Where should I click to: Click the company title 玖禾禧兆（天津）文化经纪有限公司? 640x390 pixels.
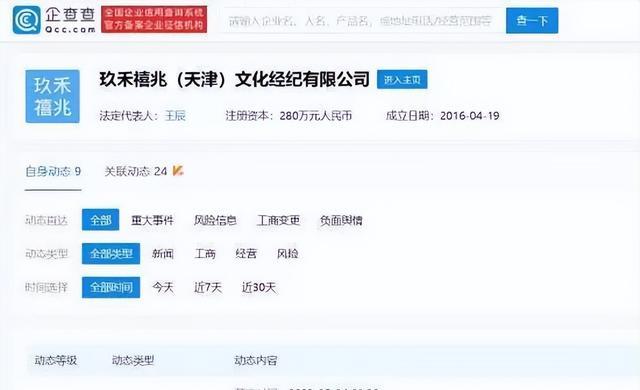point(234,80)
